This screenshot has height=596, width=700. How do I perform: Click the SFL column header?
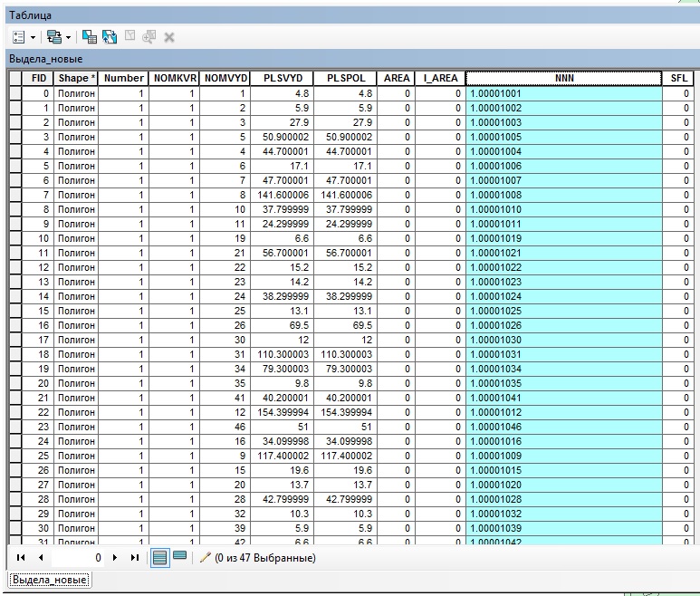point(678,78)
